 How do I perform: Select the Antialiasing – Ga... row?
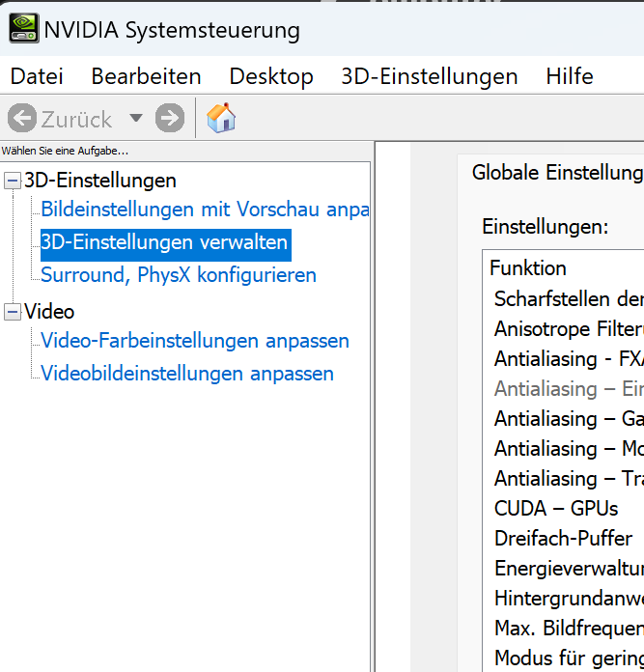coord(568,419)
